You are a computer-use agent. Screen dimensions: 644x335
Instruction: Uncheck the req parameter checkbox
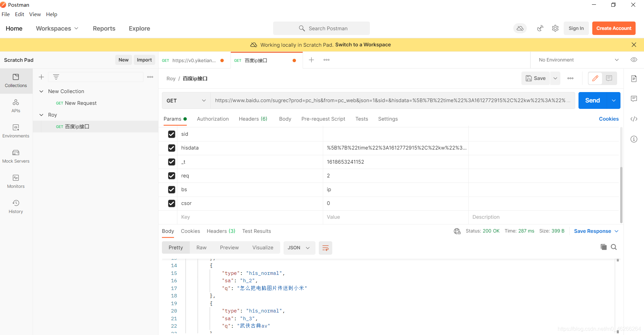click(172, 176)
